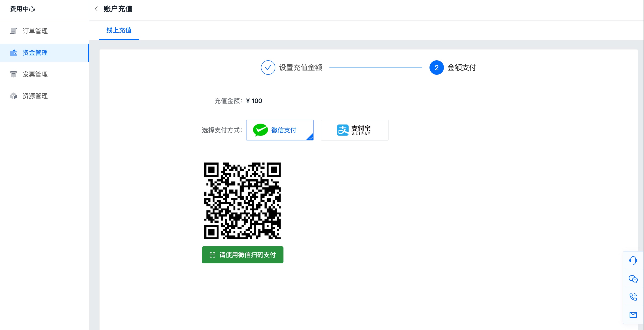Click the 费用中心 heading

click(x=23, y=9)
